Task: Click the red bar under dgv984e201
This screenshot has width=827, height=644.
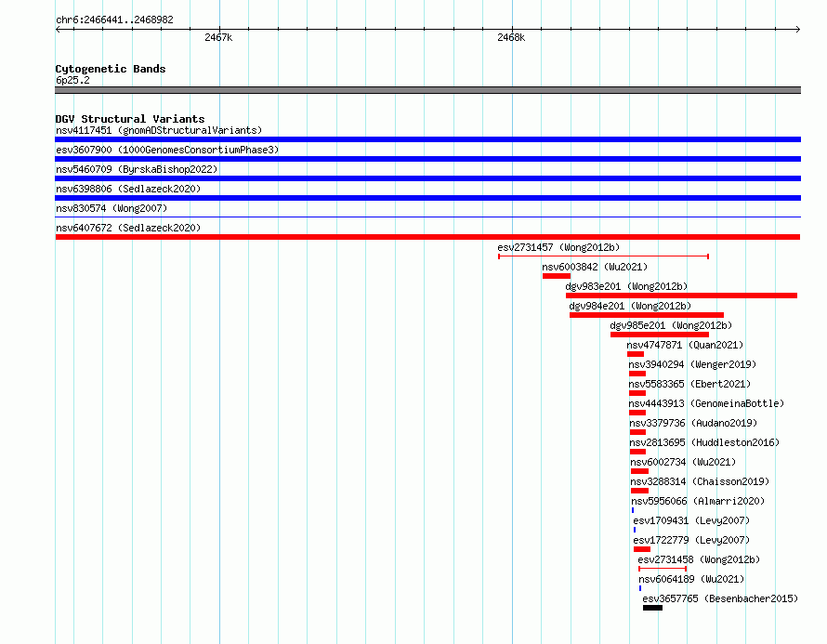Action: tap(647, 315)
